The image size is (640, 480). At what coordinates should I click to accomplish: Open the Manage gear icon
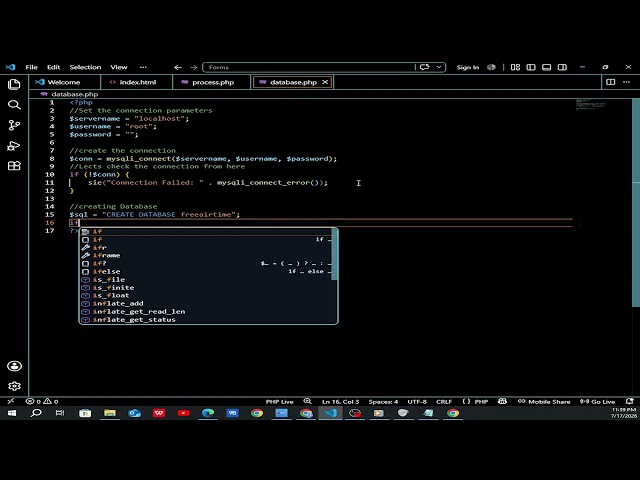coord(14,386)
